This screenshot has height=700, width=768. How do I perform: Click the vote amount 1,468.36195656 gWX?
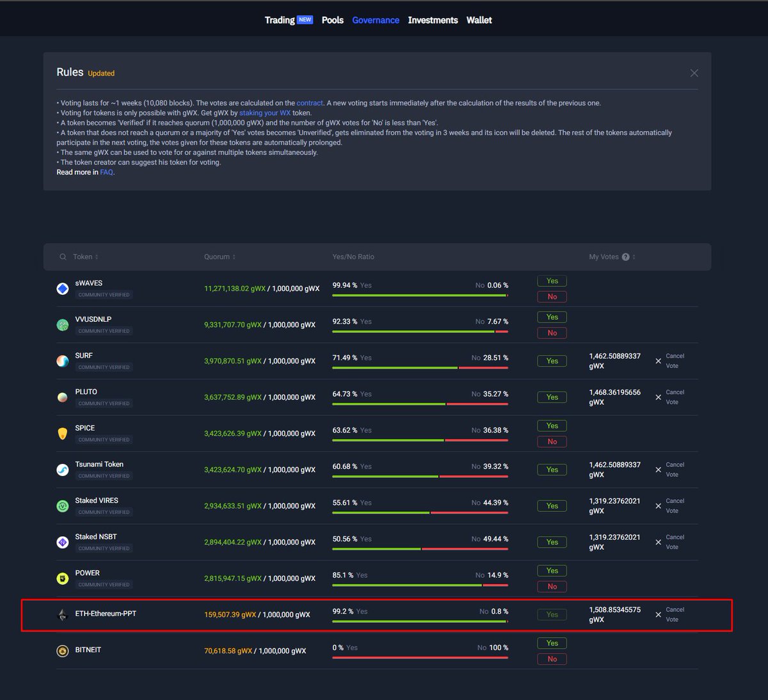coord(614,397)
